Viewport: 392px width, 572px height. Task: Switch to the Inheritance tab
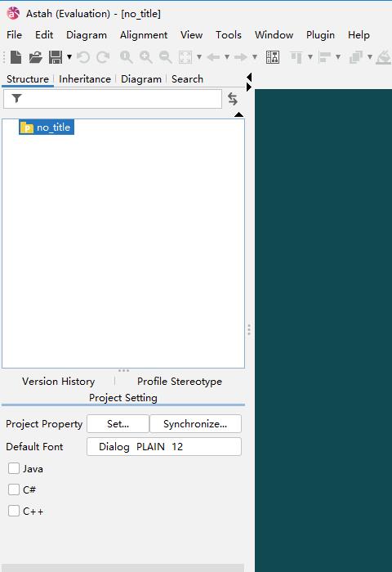[x=85, y=78]
